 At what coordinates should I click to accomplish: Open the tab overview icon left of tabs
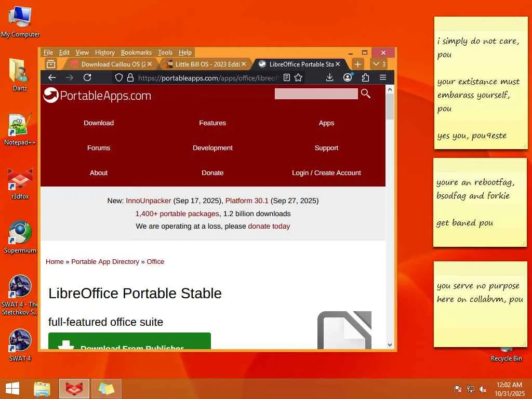pyautogui.click(x=51, y=64)
